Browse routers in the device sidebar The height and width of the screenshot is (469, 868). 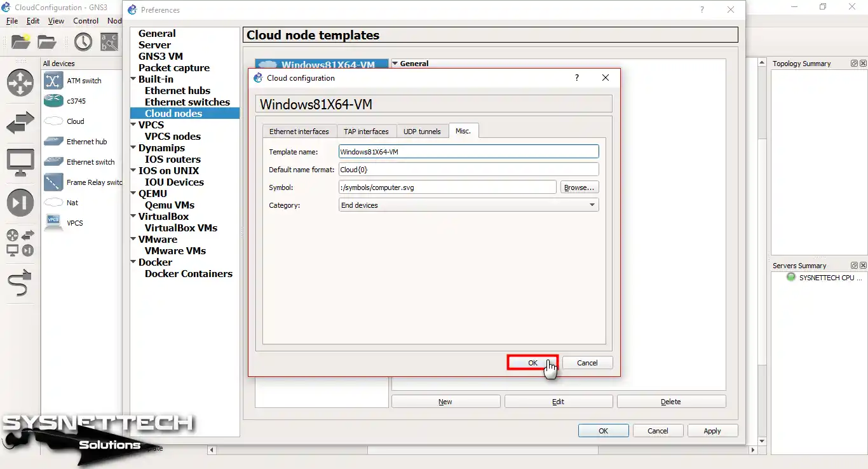pyautogui.click(x=20, y=83)
